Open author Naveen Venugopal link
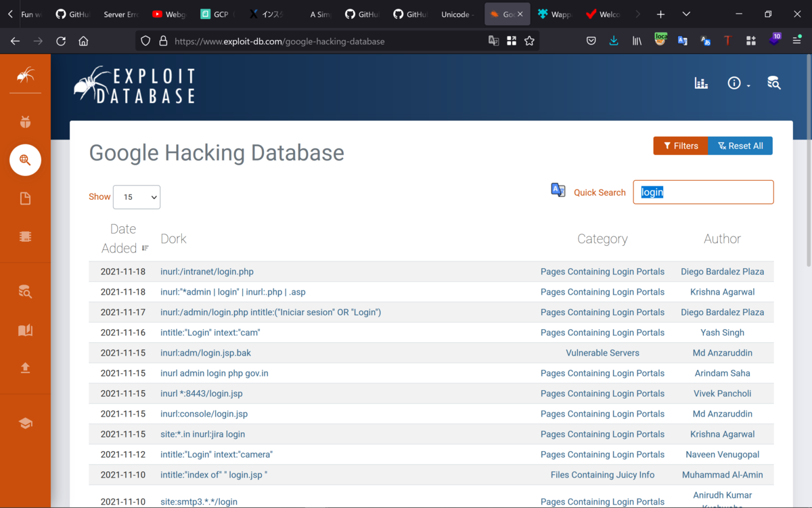The image size is (812, 508). click(722, 454)
